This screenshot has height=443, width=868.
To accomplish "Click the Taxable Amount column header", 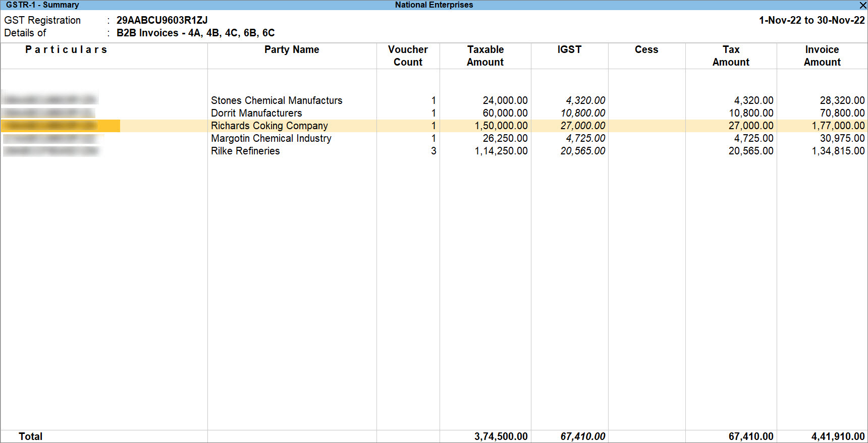I will (485, 56).
